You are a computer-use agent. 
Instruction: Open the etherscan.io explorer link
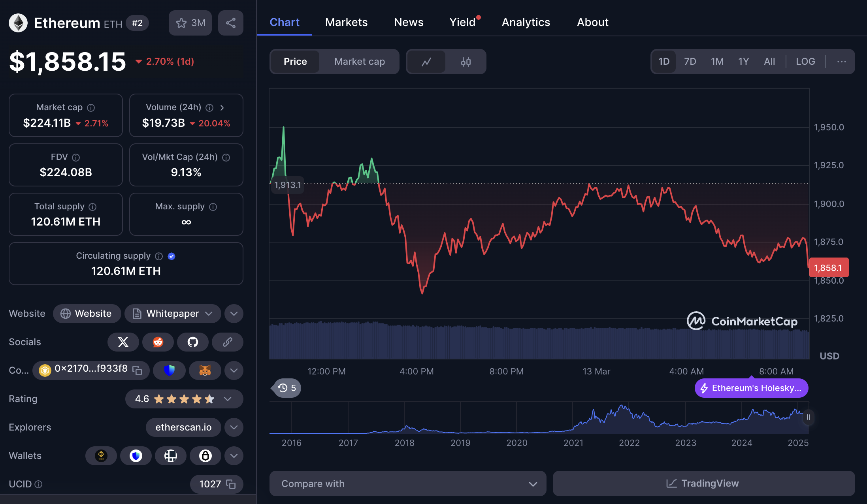click(183, 427)
